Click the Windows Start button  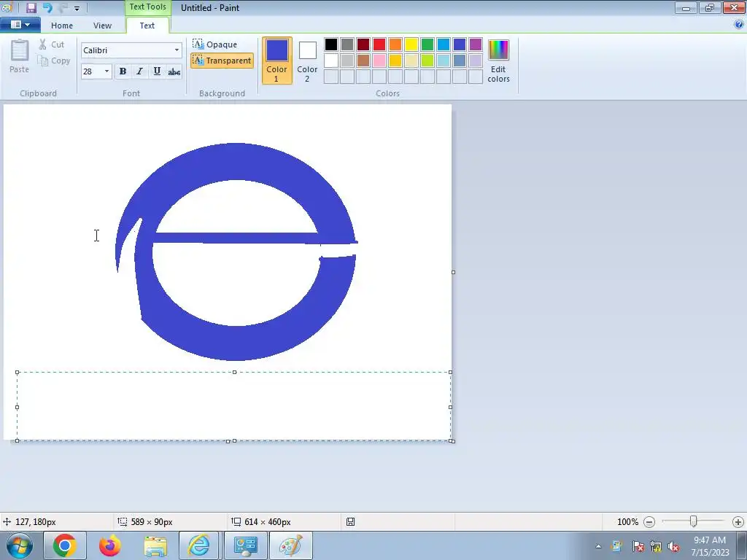tap(20, 545)
